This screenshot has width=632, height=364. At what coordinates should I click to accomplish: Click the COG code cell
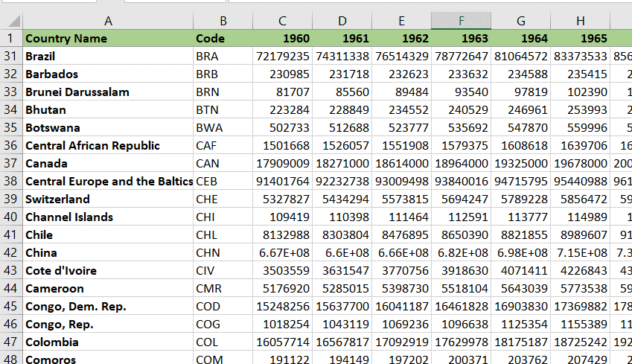click(223, 324)
